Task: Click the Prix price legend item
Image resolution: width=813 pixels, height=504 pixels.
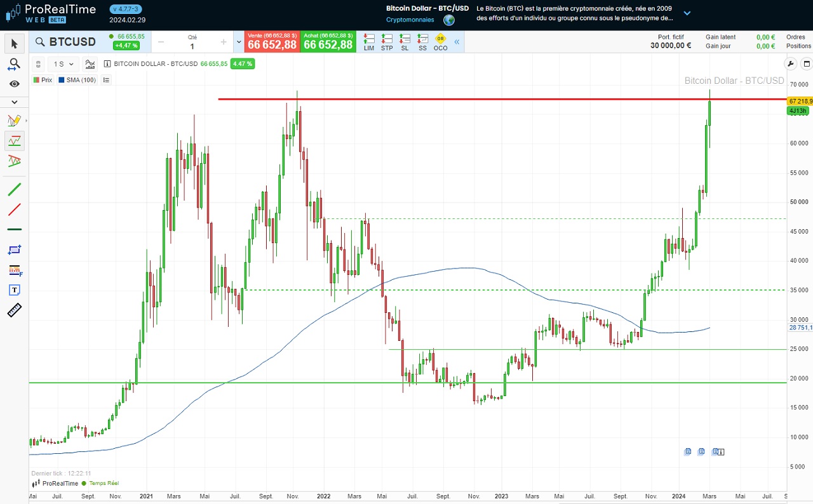Action: click(43, 80)
